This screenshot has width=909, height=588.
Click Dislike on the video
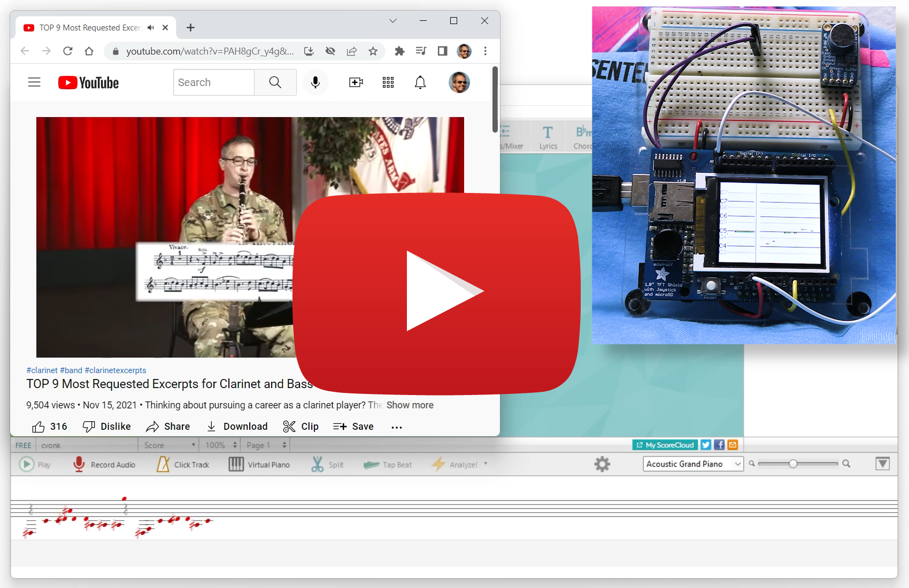107,426
